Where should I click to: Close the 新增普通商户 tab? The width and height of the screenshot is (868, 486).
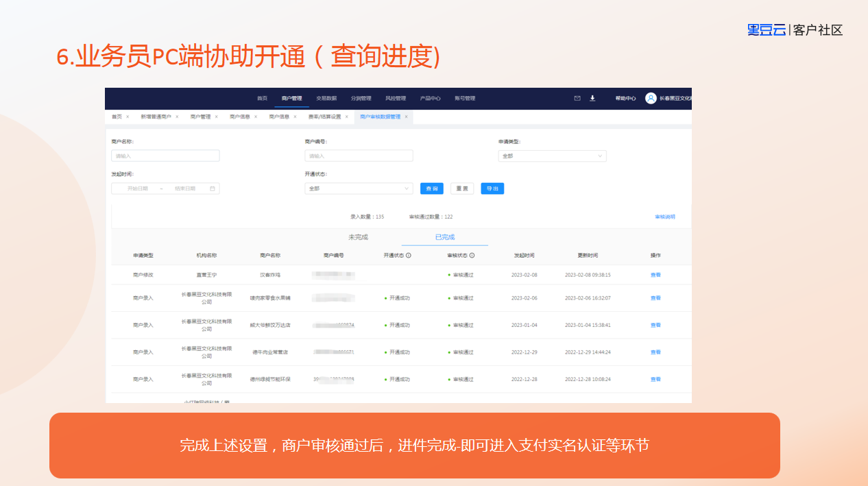pos(177,117)
